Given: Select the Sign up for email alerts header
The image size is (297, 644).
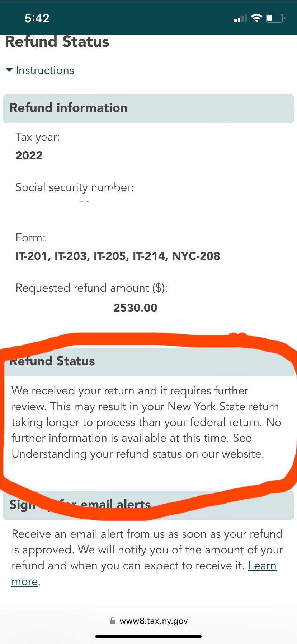Looking at the screenshot, I should point(80,505).
